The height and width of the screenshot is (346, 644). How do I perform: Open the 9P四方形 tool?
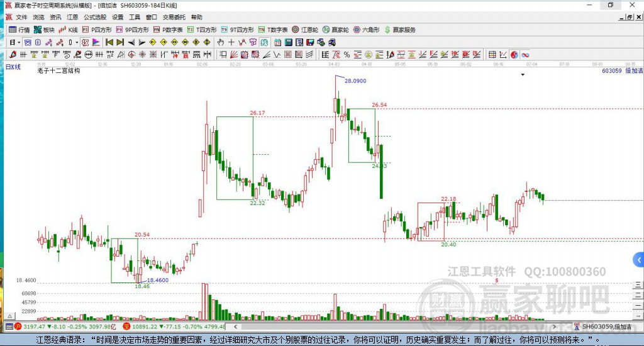point(133,30)
